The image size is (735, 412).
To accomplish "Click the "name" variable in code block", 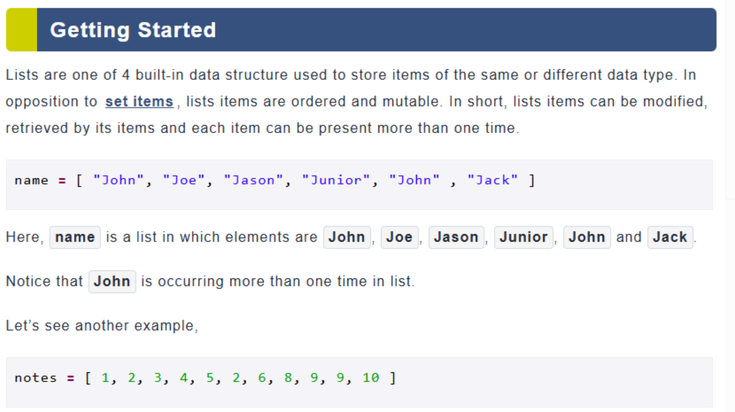I will click(x=31, y=180).
